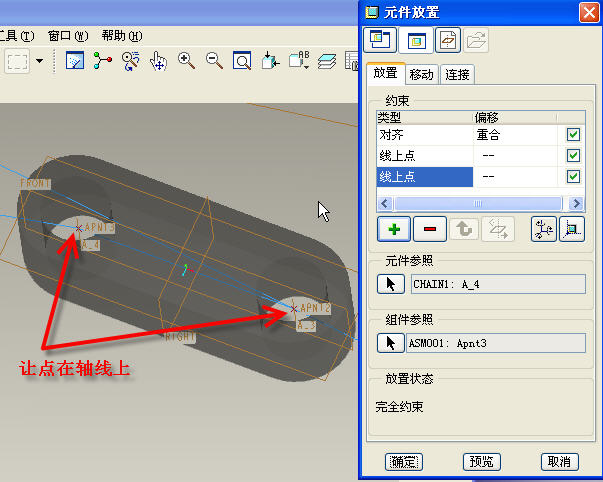Screen dimensions: 603x482
Task: Open the 重合 offset cell of 对齐 row
Action: coord(513,134)
